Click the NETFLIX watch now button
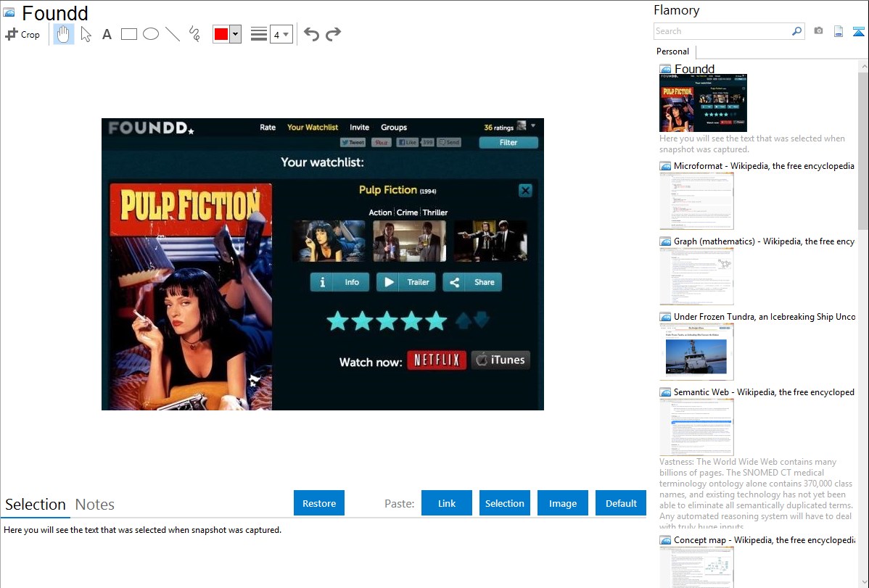 click(437, 360)
